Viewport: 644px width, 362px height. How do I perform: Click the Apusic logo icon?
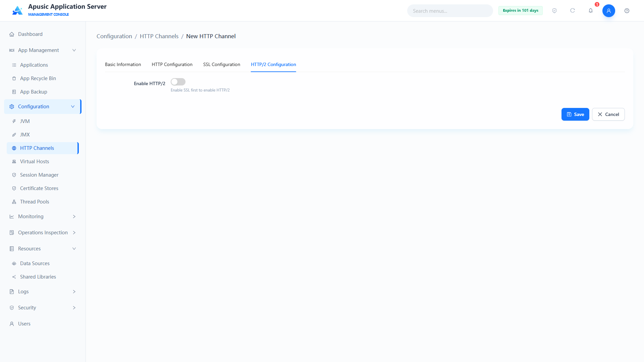click(17, 10)
